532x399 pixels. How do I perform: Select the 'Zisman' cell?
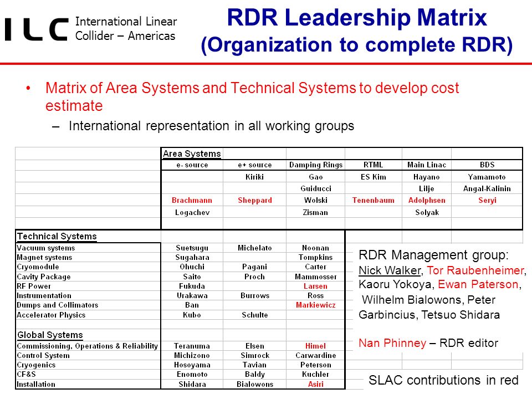(x=315, y=212)
